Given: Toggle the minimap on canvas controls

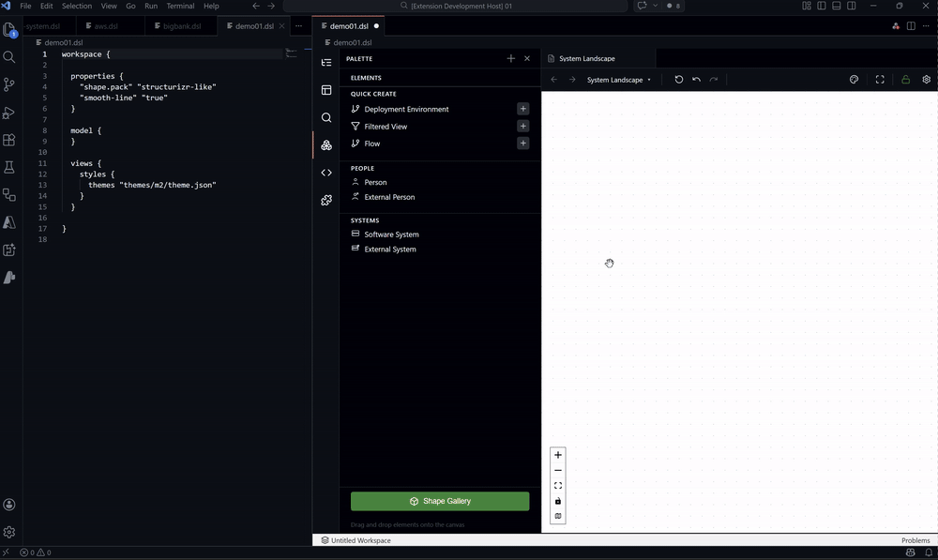Looking at the screenshot, I should [x=557, y=516].
